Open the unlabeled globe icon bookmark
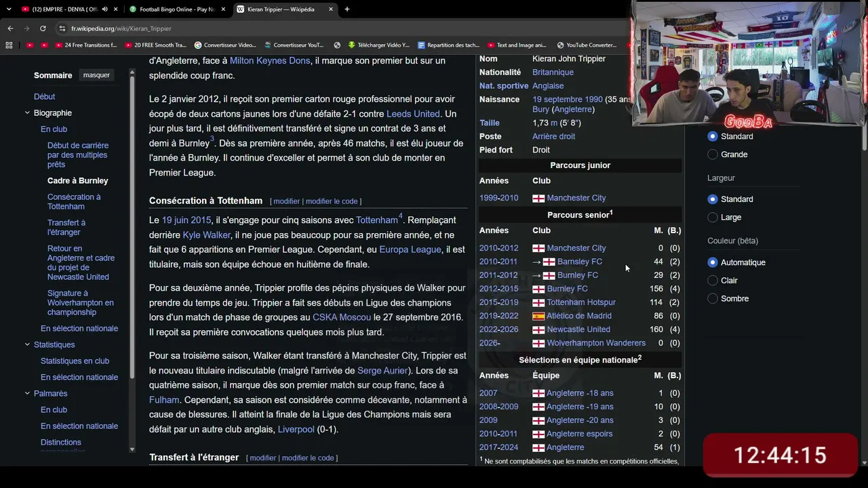The height and width of the screenshot is (488, 868). tap(337, 45)
